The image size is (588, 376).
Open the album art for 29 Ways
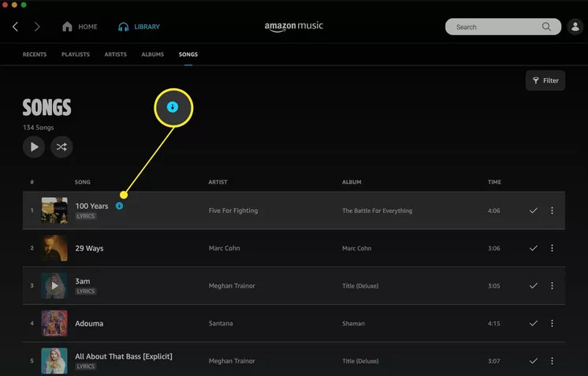coord(54,248)
